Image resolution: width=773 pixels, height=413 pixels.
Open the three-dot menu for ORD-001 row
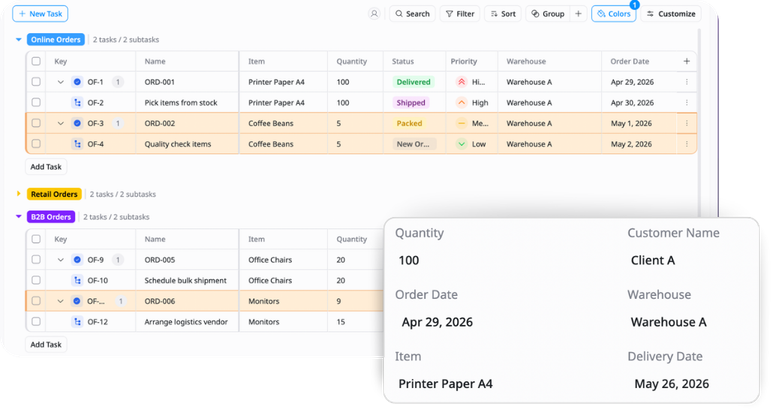[687, 82]
